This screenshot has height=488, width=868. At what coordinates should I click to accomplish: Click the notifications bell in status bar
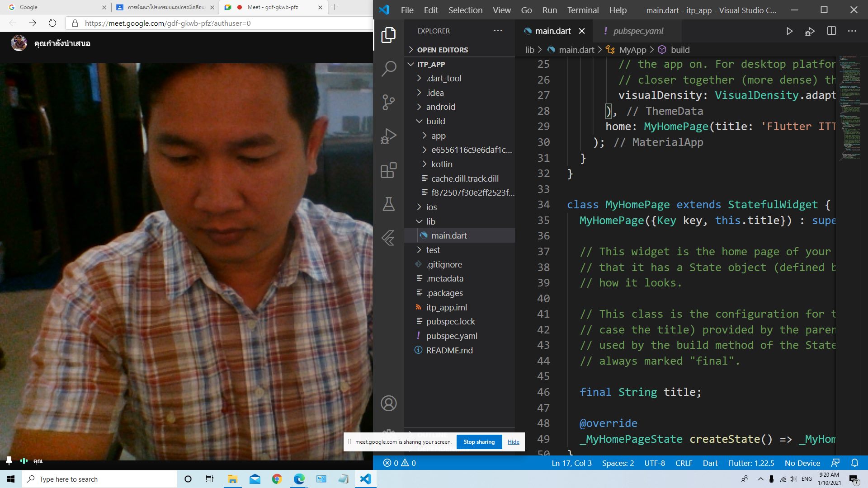[x=854, y=463]
